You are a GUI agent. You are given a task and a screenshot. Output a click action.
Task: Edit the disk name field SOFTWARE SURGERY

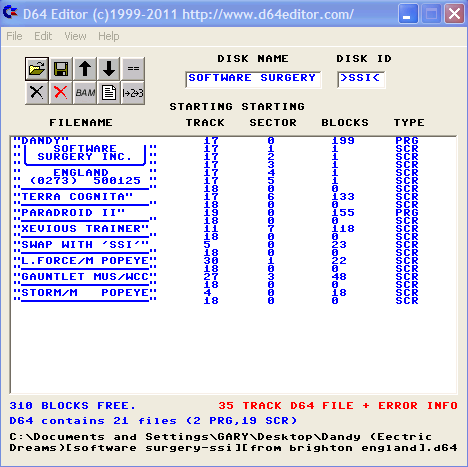pyautogui.click(x=253, y=79)
